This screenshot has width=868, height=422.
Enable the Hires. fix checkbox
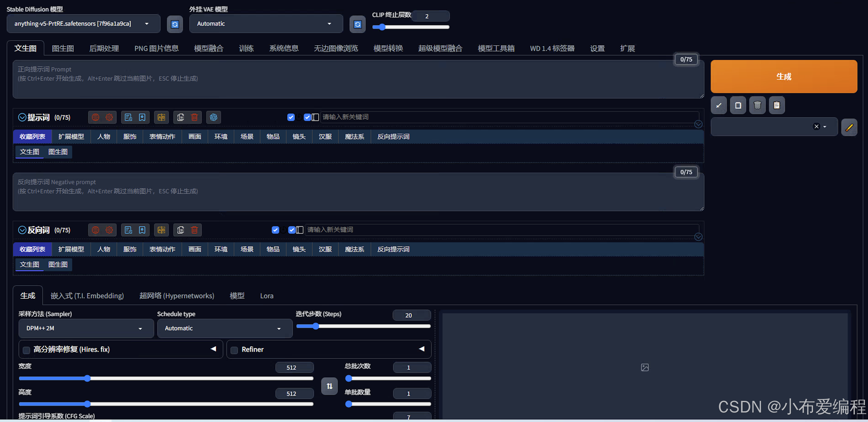(26, 350)
